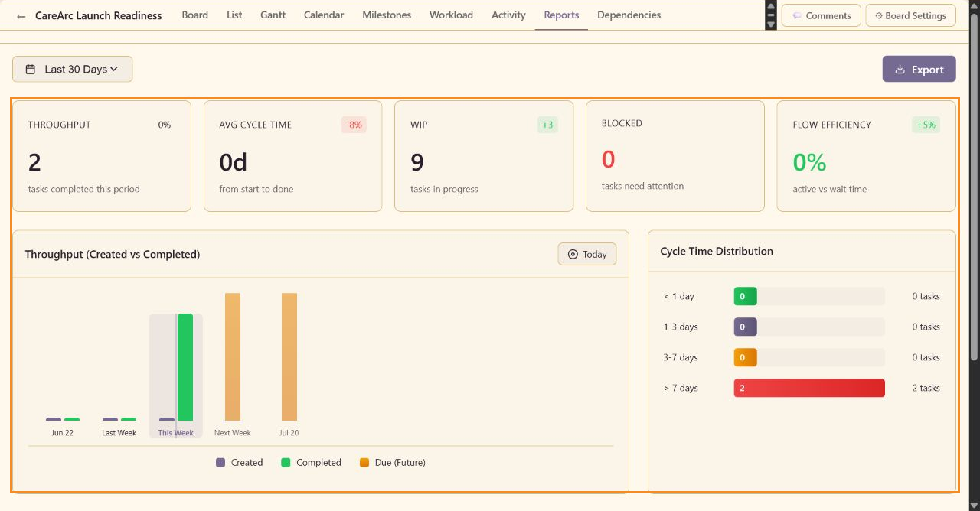Click the speech bubble icon on Comments
Image resolution: width=980 pixels, height=511 pixels.
coord(797,15)
